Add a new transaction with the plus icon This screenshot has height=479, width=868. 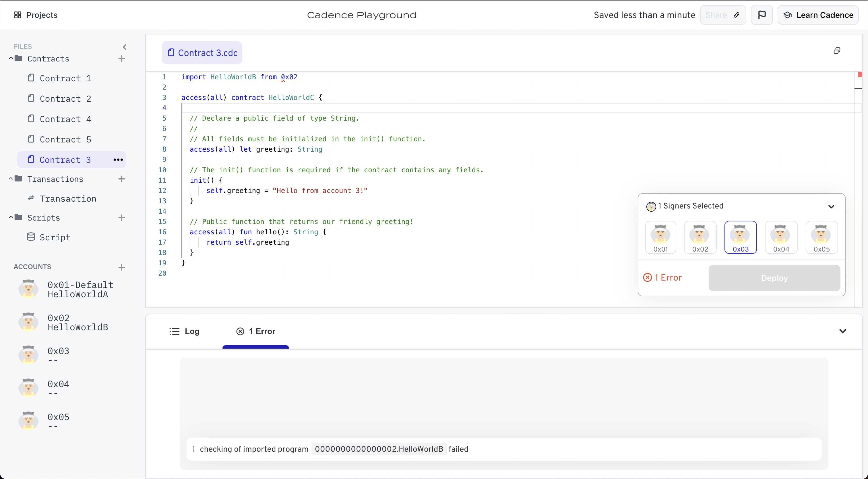(122, 179)
